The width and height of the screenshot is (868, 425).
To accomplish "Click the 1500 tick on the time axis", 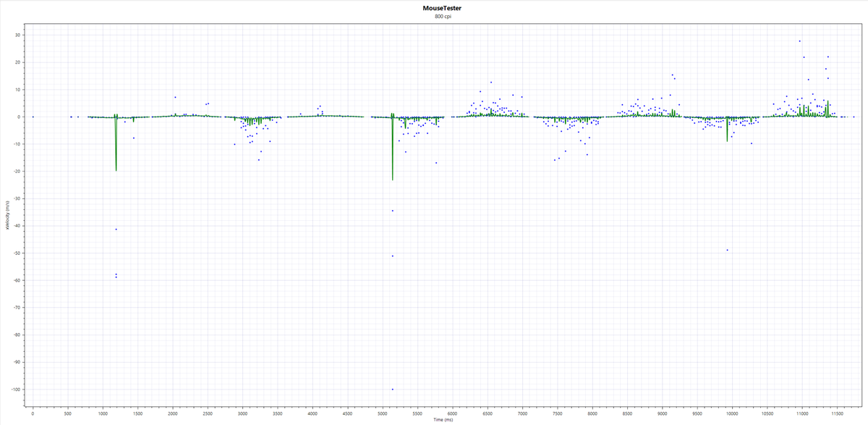I will click(x=138, y=413).
